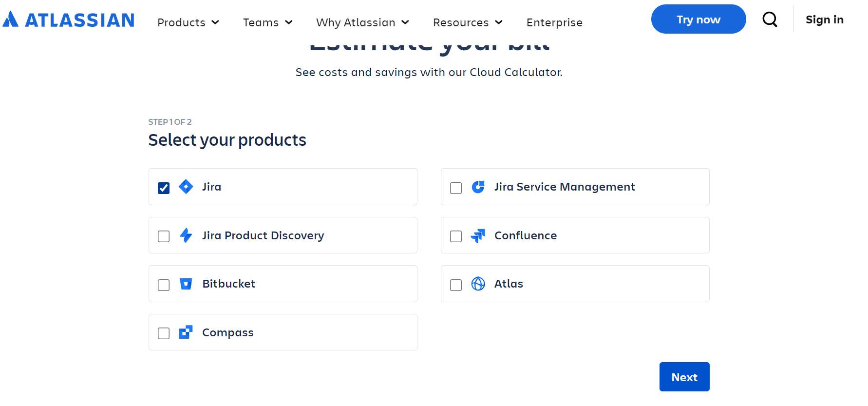
Task: Click the Jira product label
Action: coord(211,187)
